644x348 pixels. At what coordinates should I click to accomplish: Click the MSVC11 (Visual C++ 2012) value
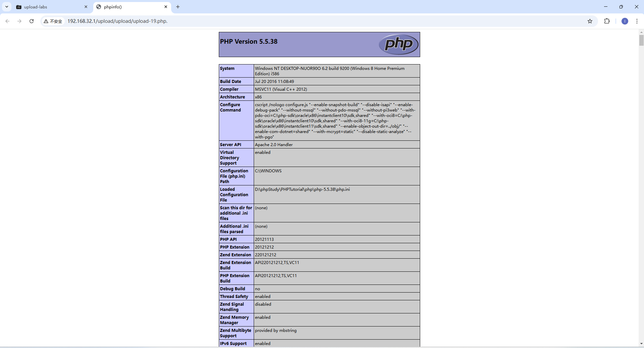click(281, 89)
